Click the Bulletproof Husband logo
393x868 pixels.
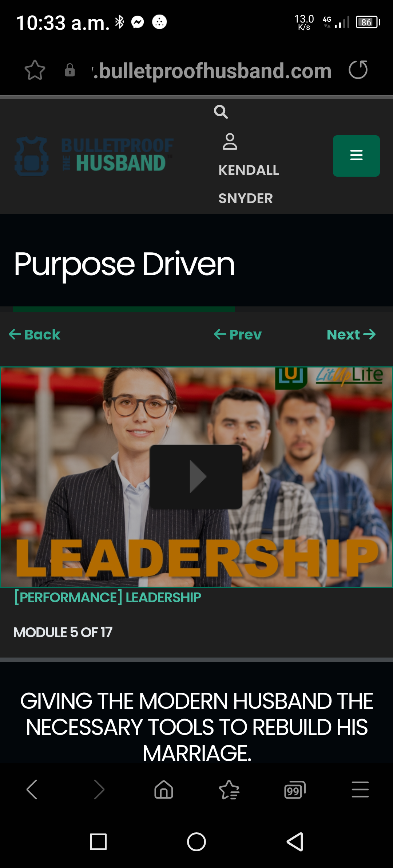[94, 156]
